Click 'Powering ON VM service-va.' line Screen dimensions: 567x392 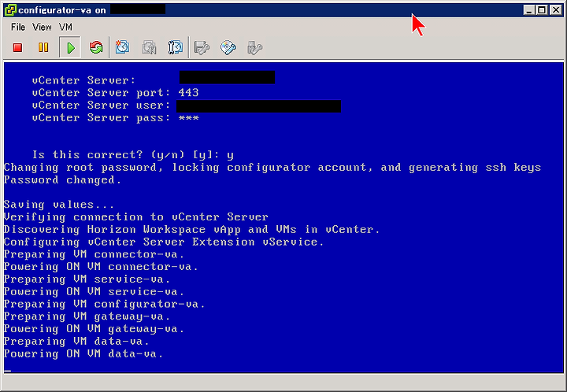[94, 292]
